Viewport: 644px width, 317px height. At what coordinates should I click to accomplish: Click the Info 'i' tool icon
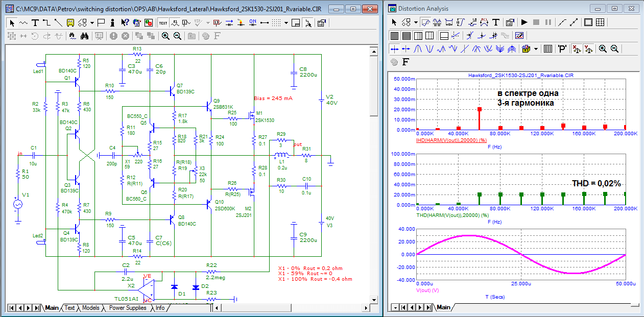point(113,22)
